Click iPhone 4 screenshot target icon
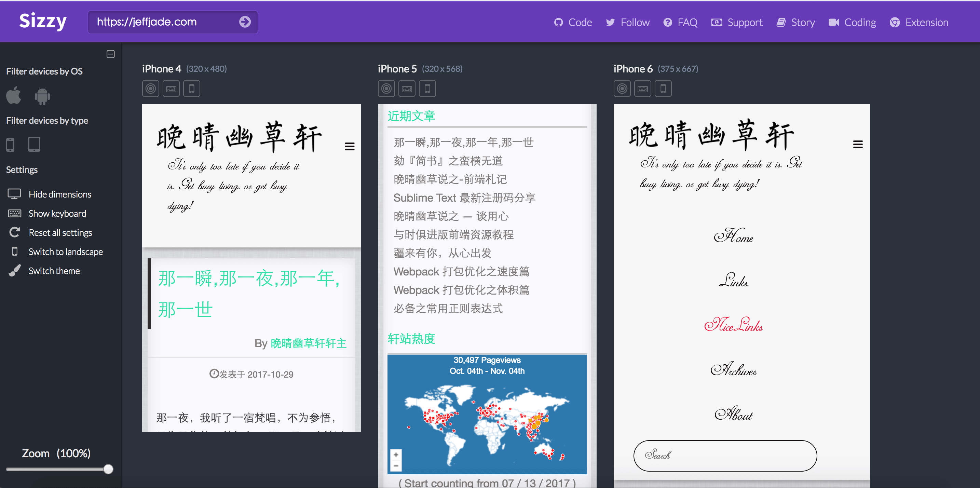Viewport: 980px width, 488px height. tap(151, 89)
